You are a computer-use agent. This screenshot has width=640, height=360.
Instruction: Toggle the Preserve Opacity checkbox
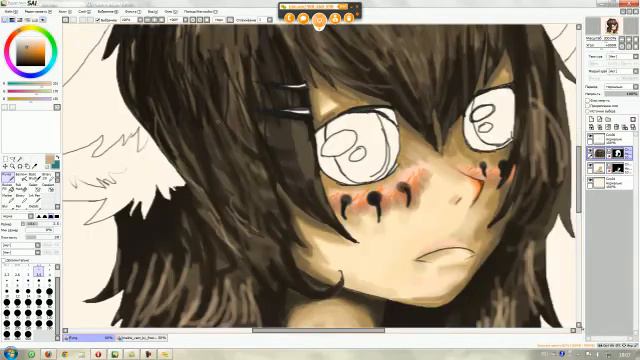pyautogui.click(x=588, y=100)
